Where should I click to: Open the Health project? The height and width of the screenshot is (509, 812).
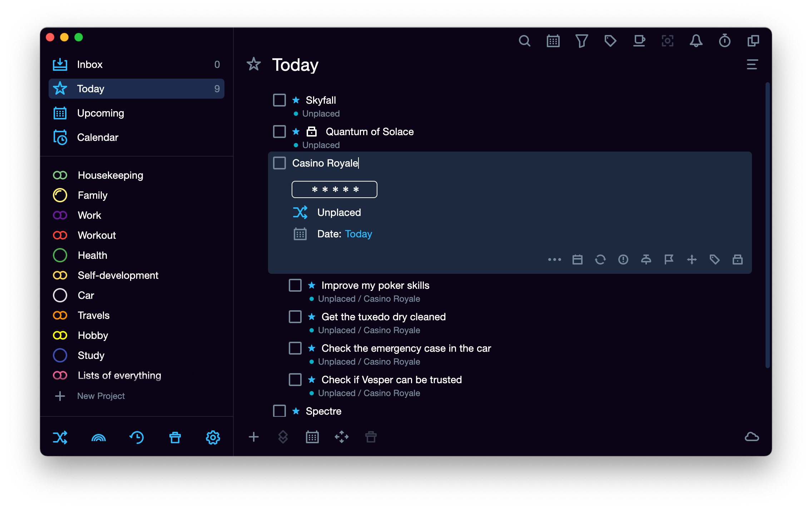pos(137,255)
